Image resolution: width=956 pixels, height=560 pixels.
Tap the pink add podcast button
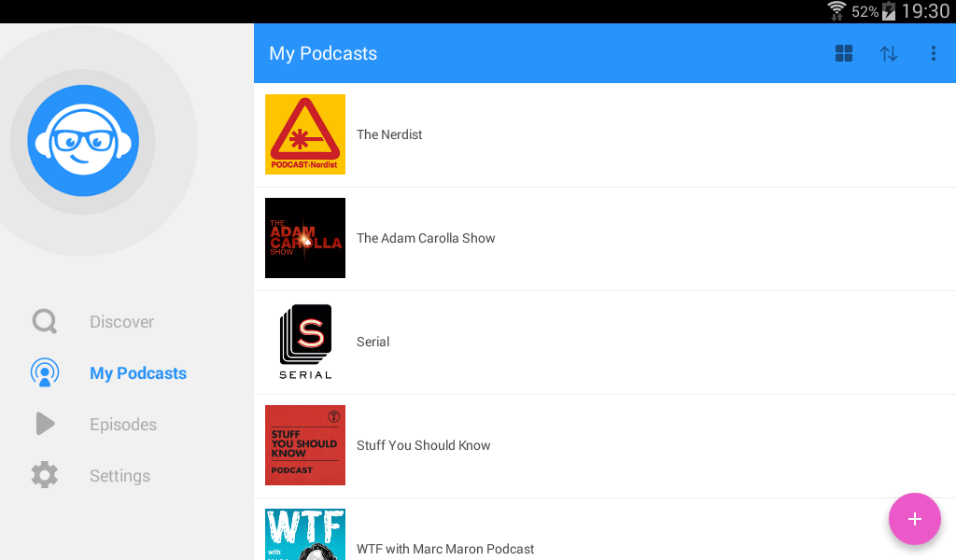coord(915,519)
